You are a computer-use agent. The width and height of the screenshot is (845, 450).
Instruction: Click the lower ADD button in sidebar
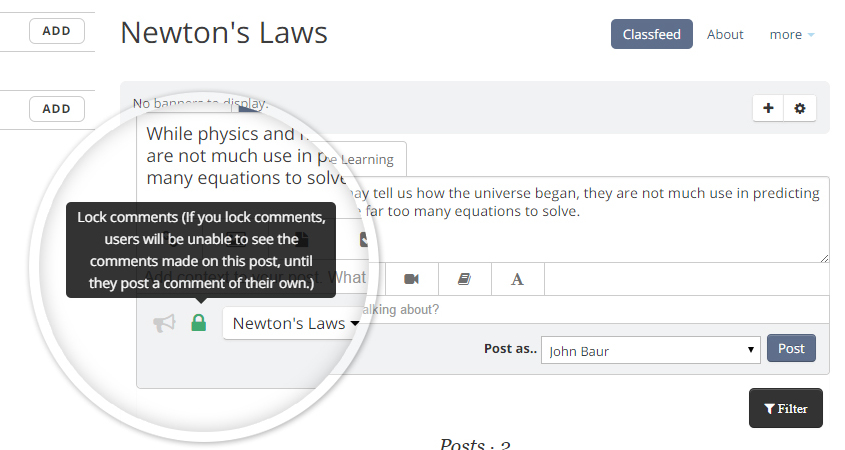[57, 109]
